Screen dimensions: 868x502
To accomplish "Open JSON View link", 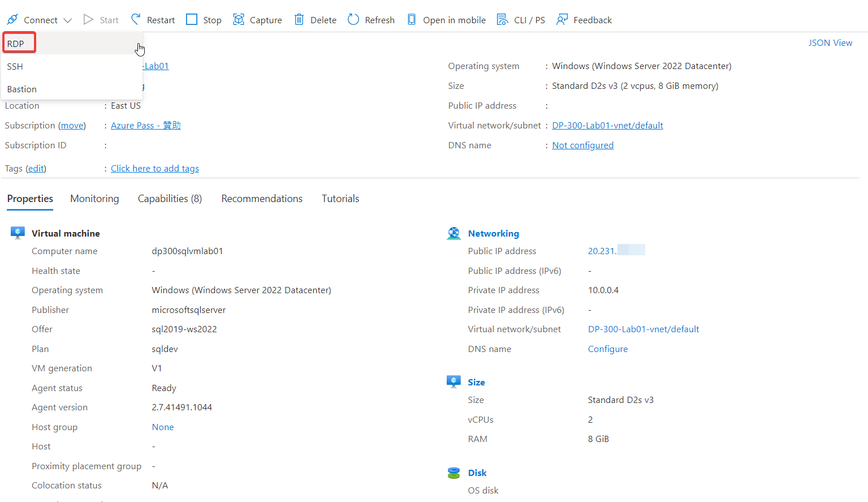I will point(830,42).
